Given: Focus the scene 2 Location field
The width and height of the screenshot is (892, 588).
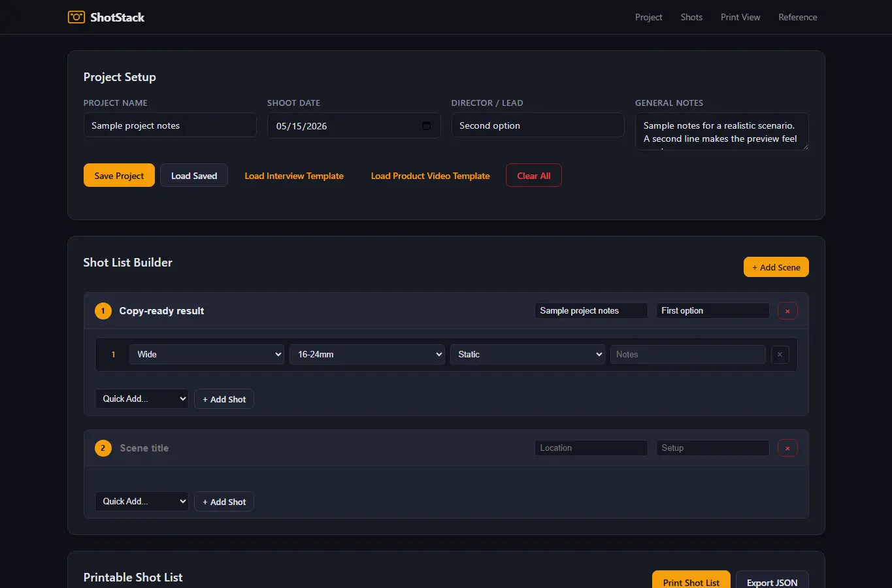Looking at the screenshot, I should tap(591, 448).
